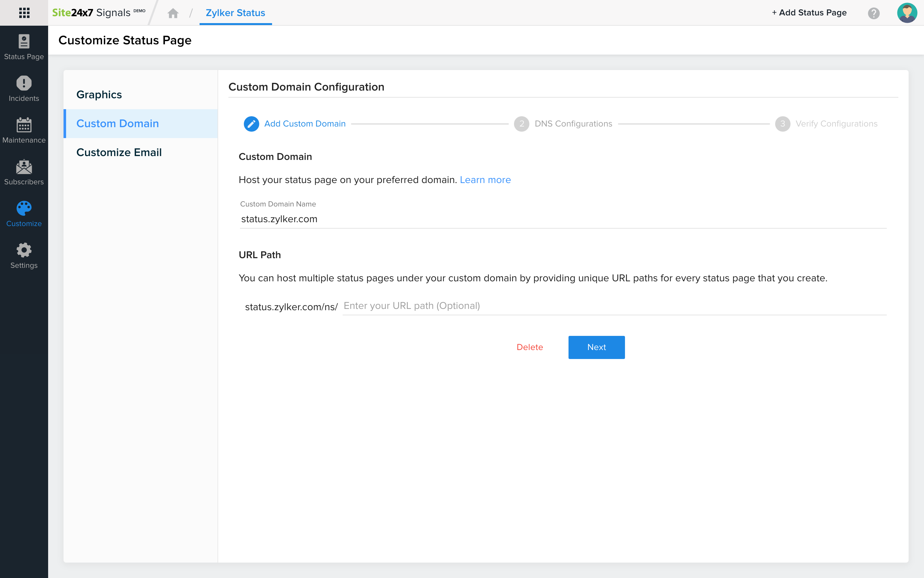The image size is (924, 578).
Task: Click the red Delete link
Action: click(x=530, y=347)
